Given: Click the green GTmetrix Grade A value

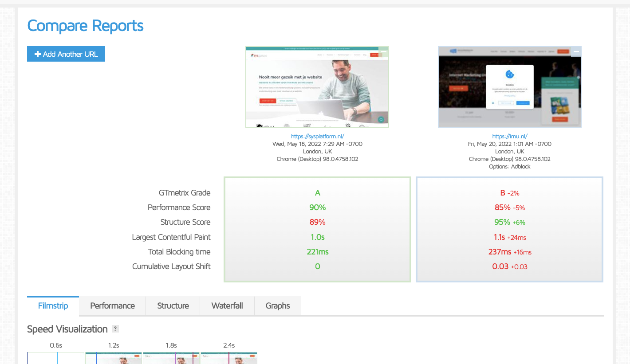Looking at the screenshot, I should click(x=318, y=193).
